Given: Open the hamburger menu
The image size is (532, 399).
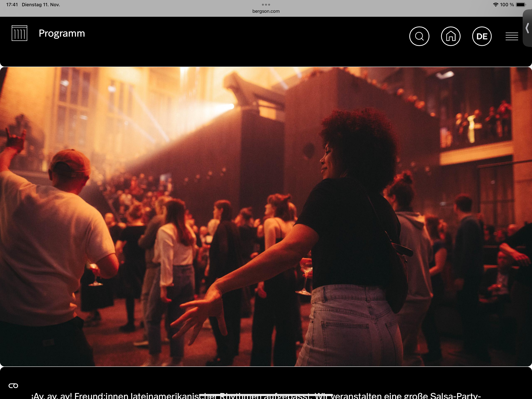Looking at the screenshot, I should coord(512,37).
